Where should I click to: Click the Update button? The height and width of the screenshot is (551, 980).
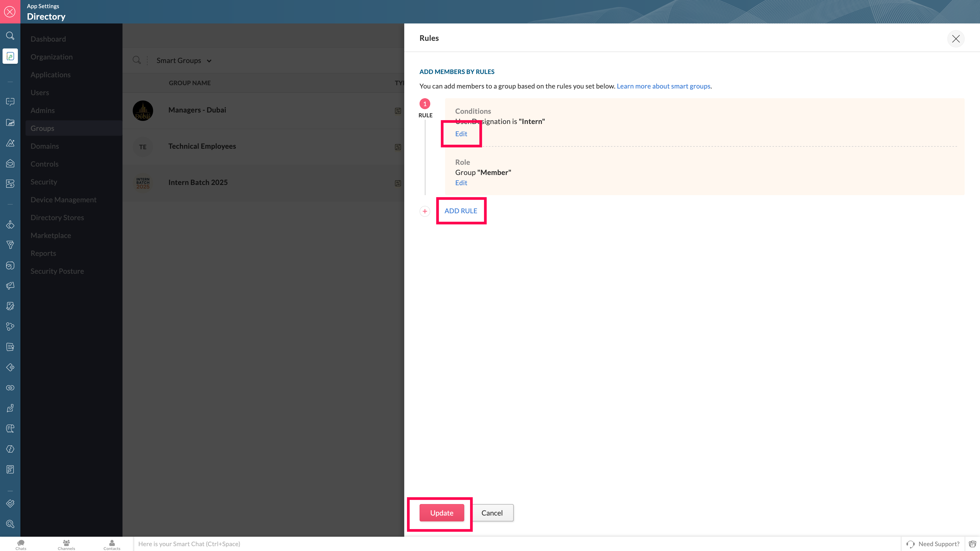[x=441, y=512]
